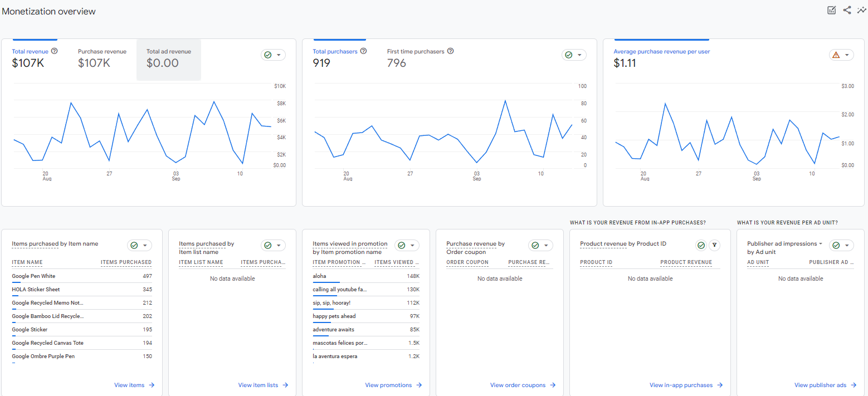Click the PRODUCT REVENUE column header
The image size is (868, 396).
686,262
